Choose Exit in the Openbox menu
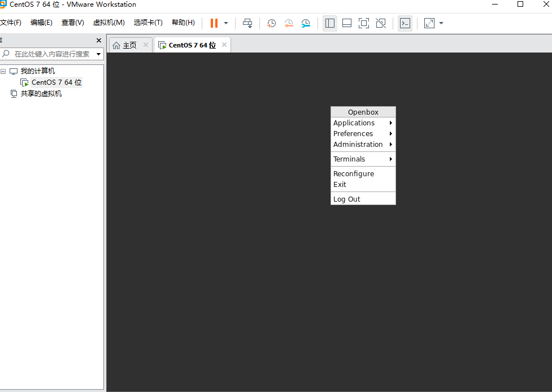The width and height of the screenshot is (552, 392). point(363,184)
